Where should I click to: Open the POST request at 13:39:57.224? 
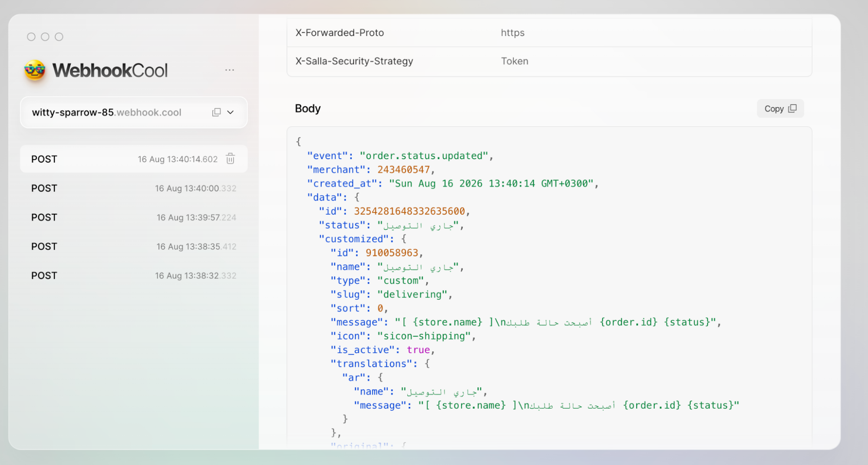click(134, 217)
